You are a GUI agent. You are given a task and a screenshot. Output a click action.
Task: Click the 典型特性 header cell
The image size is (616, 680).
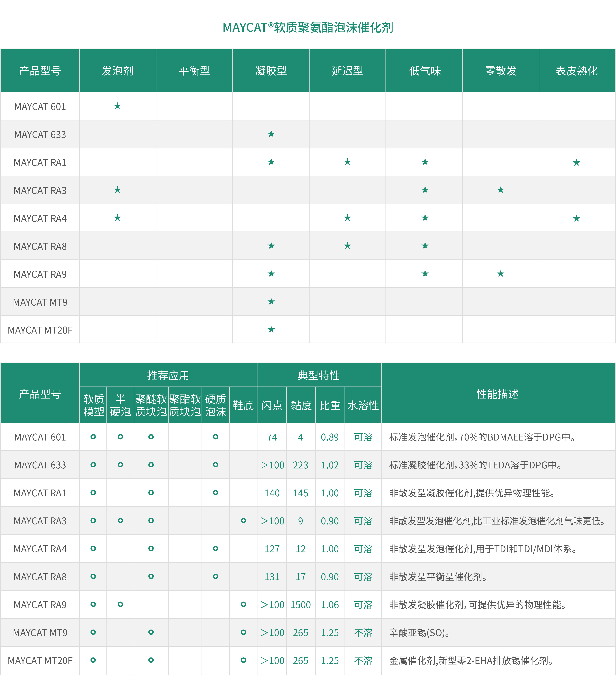point(319,375)
